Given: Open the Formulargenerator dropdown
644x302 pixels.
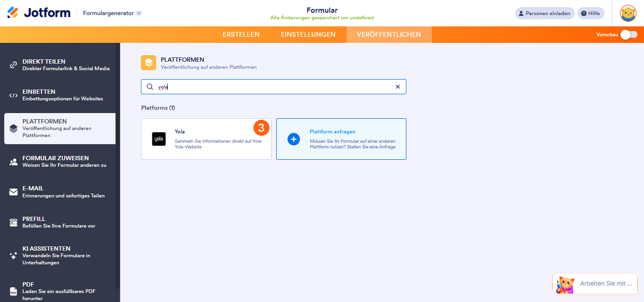Looking at the screenshot, I should pos(112,14).
